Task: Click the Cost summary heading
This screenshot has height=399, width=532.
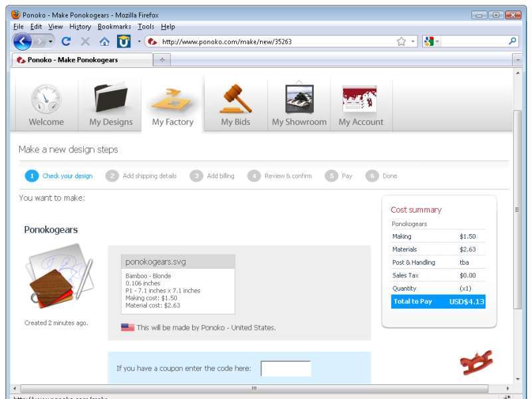Action: pos(416,209)
